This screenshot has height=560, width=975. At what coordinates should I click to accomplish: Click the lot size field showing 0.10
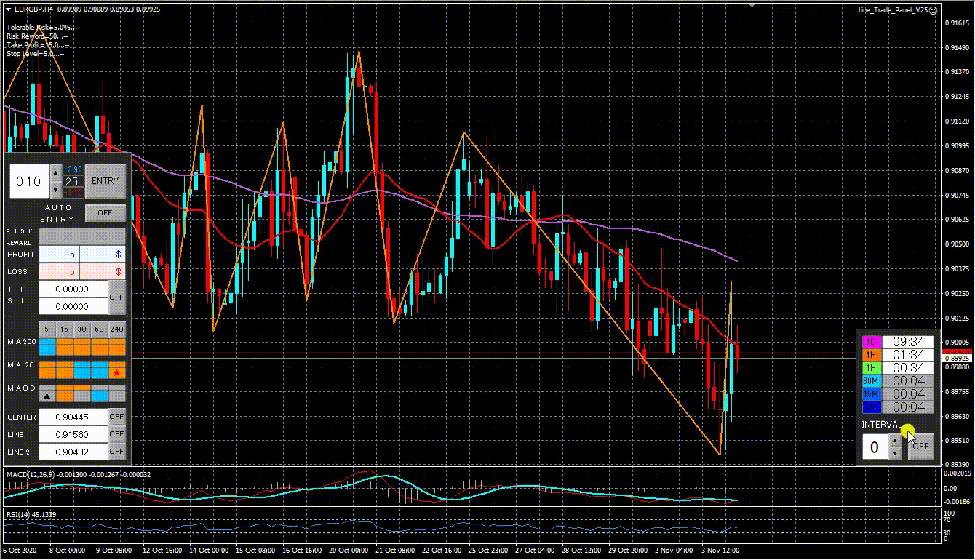[29, 182]
